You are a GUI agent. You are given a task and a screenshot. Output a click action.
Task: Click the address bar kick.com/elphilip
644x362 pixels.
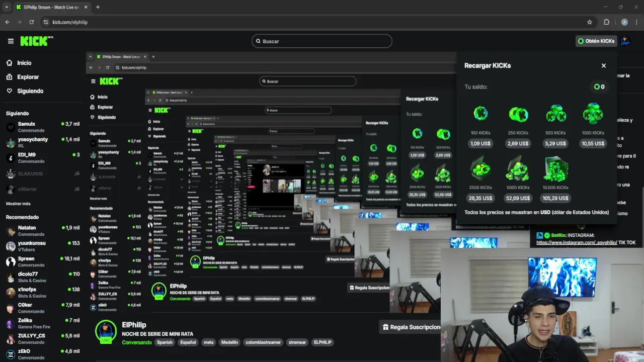coord(69,22)
